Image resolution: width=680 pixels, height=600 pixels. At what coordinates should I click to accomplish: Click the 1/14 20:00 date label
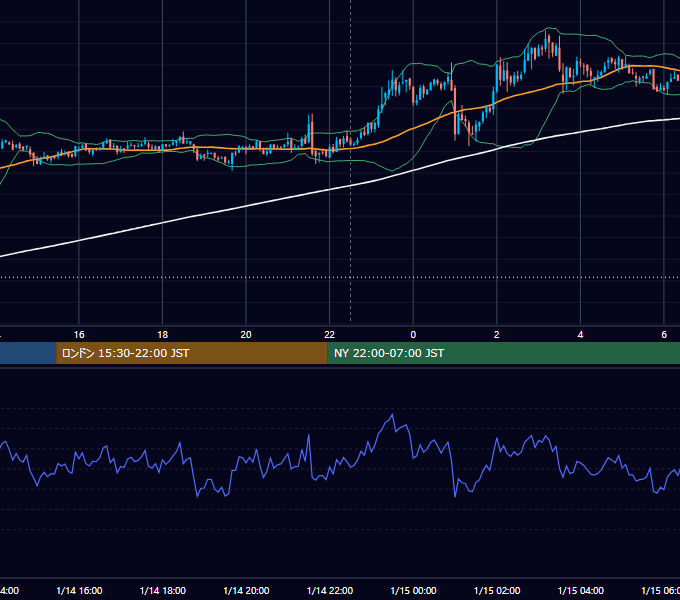coord(246,591)
